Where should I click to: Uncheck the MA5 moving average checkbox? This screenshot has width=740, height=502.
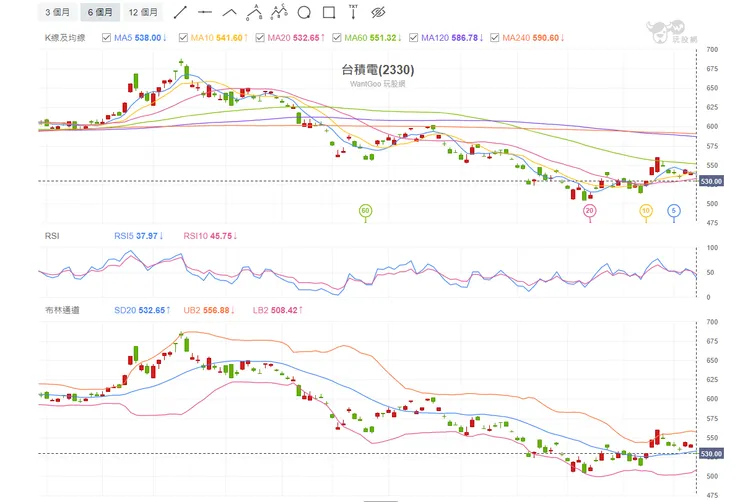coord(107,38)
